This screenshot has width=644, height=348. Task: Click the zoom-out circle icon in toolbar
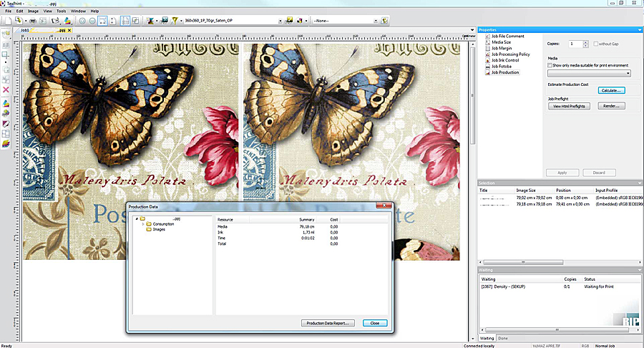click(92, 21)
